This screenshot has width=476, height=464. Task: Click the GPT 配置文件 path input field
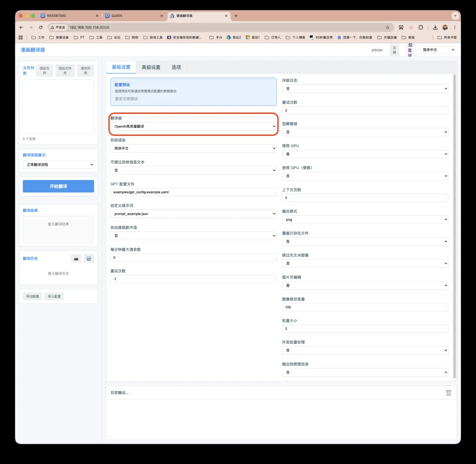tap(193, 192)
